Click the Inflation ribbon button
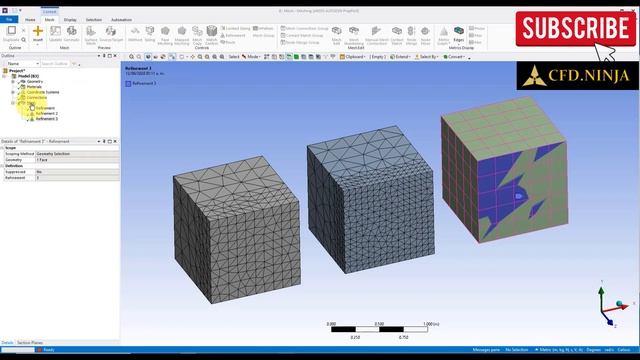Image resolution: width=640 pixels, height=360 pixels. pos(263,28)
